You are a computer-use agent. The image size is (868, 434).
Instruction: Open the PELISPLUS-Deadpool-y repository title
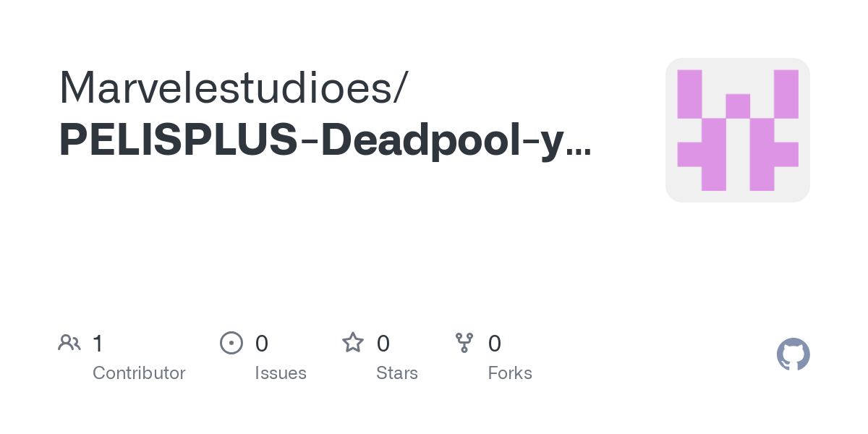[324, 140]
